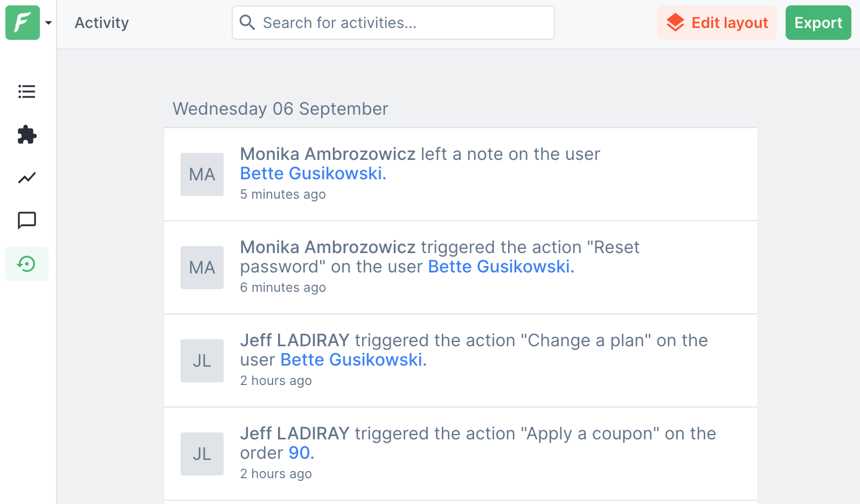
Task: Open Bette Gusikowski link in Change a plan entry
Action: [x=353, y=360]
